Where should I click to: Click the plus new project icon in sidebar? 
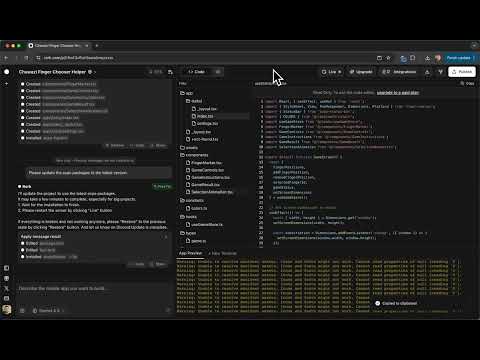coord(6,84)
